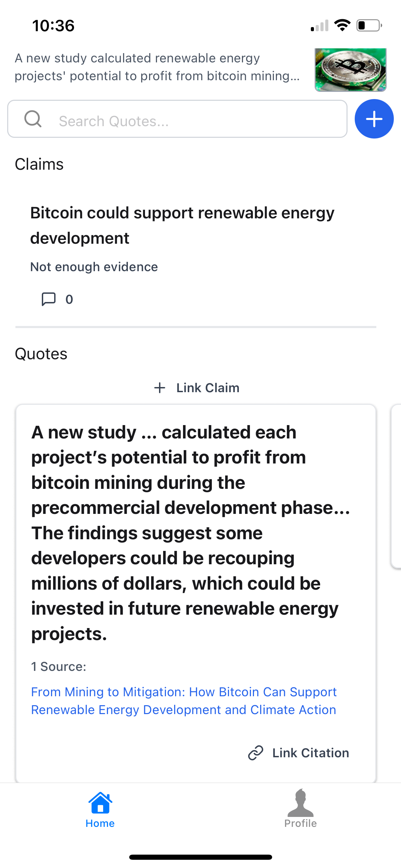401x868 pixels.
Task: Tap the Profile person icon
Action: click(x=300, y=803)
